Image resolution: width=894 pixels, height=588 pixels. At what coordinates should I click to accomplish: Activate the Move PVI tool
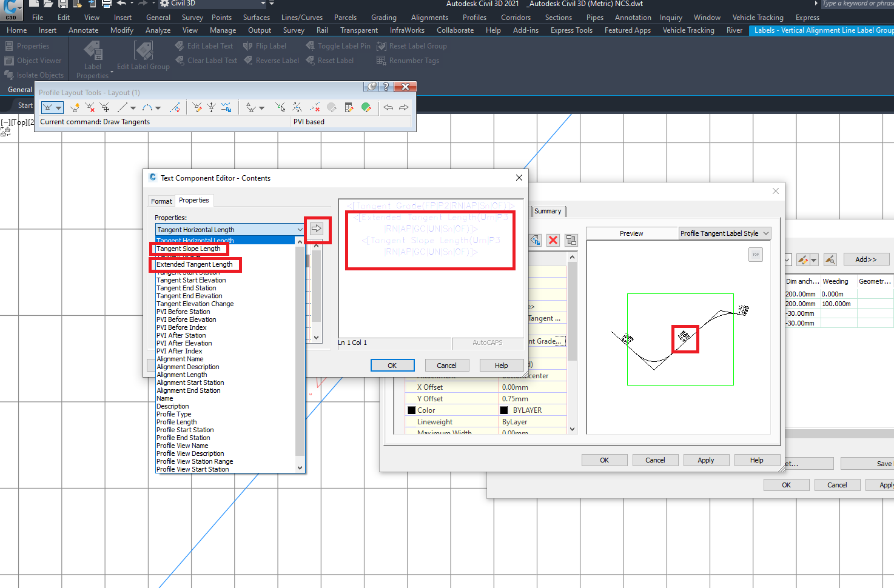click(x=106, y=107)
